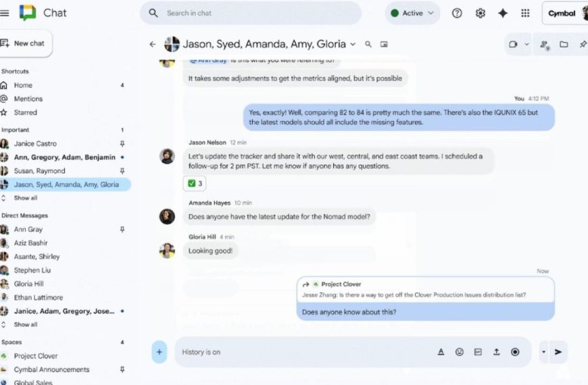Click 'Does anyone know about this?' message
The width and height of the screenshot is (588, 385).
click(x=349, y=312)
